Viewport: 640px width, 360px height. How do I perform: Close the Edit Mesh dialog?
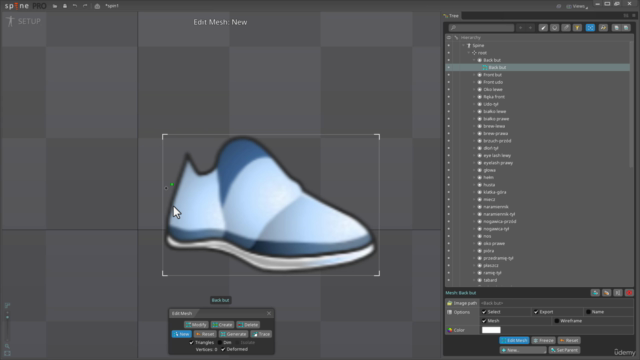(x=269, y=313)
